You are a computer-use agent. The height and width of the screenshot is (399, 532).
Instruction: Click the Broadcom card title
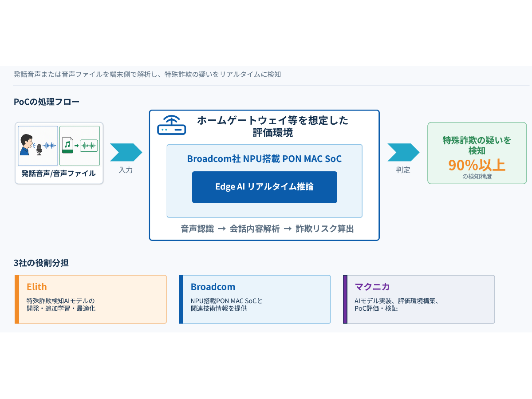(213, 287)
